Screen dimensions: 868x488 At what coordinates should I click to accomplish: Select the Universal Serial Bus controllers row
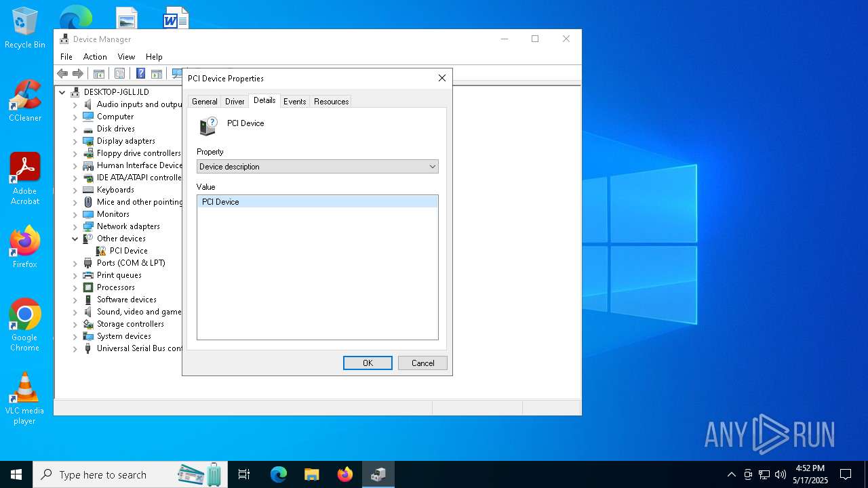tap(132, 348)
